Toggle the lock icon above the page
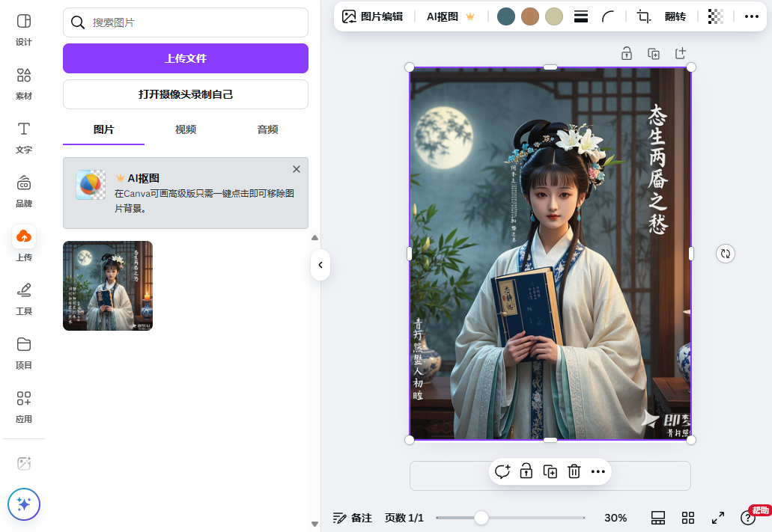This screenshot has height=532, width=772. click(627, 53)
